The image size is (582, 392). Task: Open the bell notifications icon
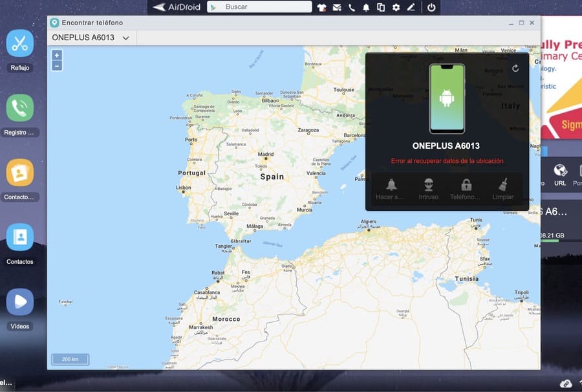[x=366, y=7]
